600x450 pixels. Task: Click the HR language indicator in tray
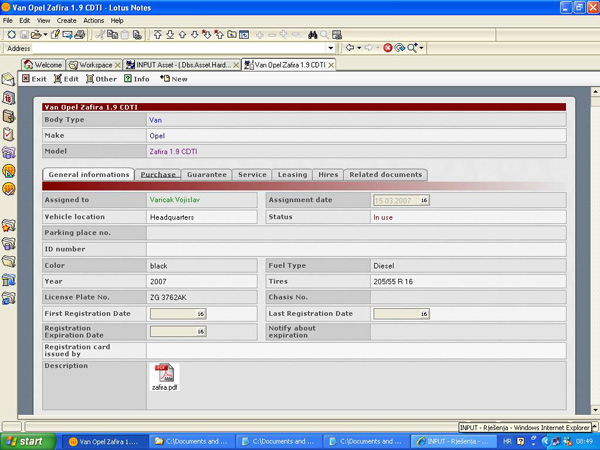pos(507,442)
